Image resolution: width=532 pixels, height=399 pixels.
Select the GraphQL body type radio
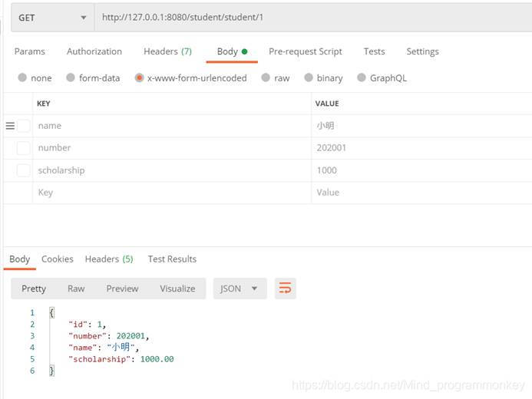362,77
